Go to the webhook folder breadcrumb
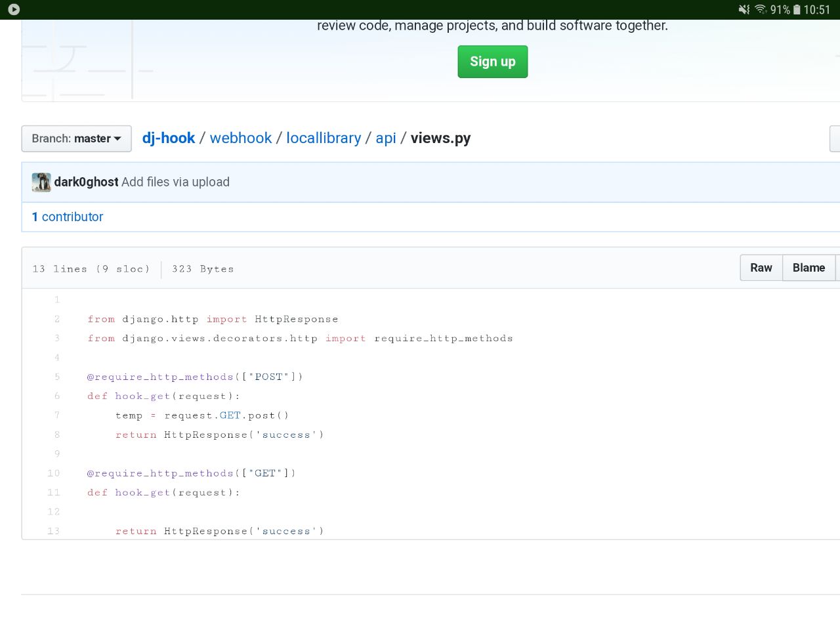Image resolution: width=840 pixels, height=630 pixels. (x=241, y=138)
